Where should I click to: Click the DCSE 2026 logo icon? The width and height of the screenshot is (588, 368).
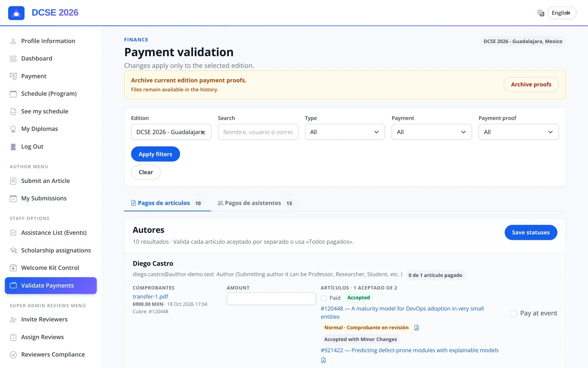point(16,13)
